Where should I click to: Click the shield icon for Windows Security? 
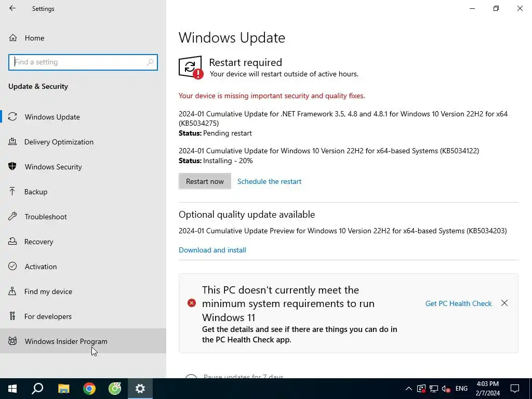[12, 166]
